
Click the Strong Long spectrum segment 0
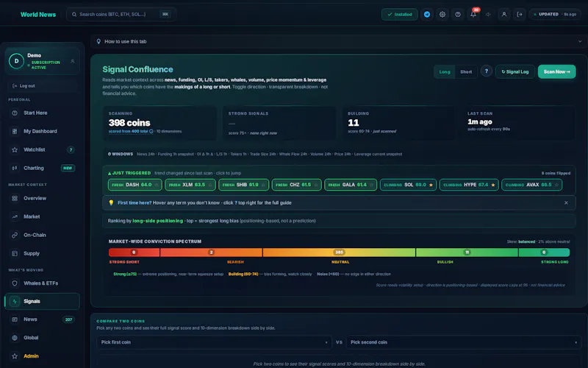click(544, 252)
